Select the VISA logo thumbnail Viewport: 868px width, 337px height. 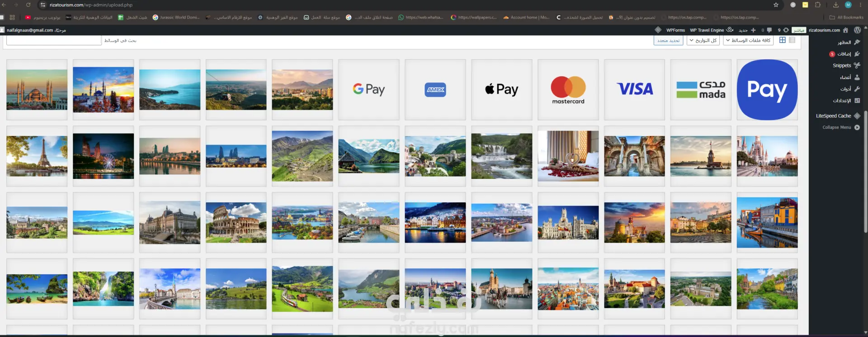pos(635,89)
